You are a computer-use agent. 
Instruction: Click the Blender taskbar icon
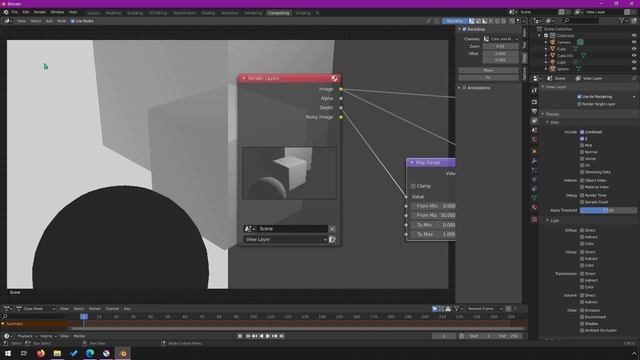122,353
